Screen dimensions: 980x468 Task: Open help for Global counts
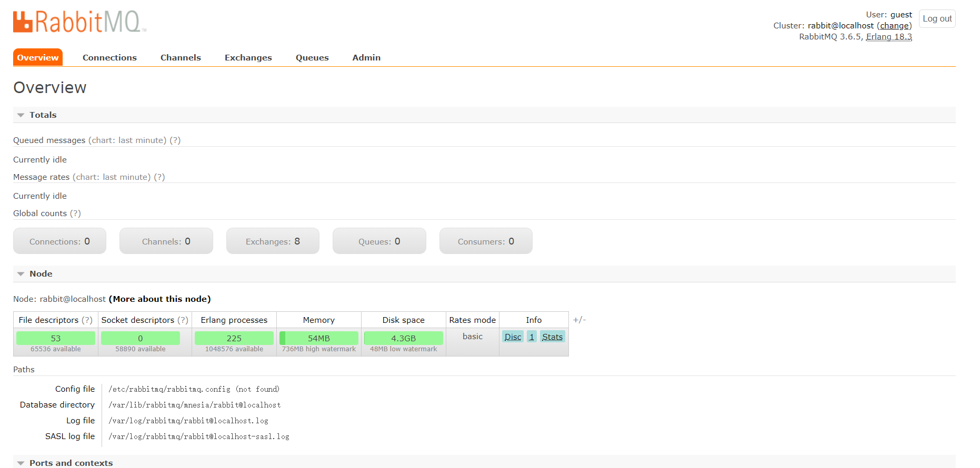pyautogui.click(x=75, y=213)
